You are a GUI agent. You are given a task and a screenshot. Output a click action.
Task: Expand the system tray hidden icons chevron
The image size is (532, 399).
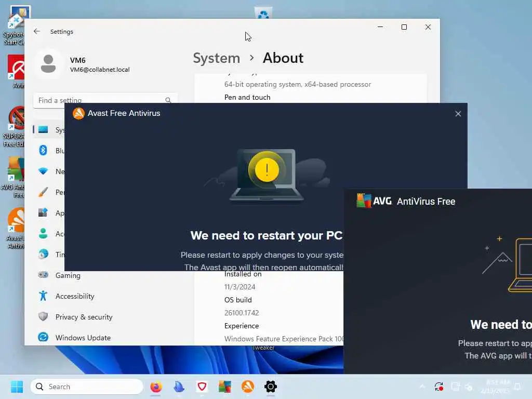click(422, 387)
